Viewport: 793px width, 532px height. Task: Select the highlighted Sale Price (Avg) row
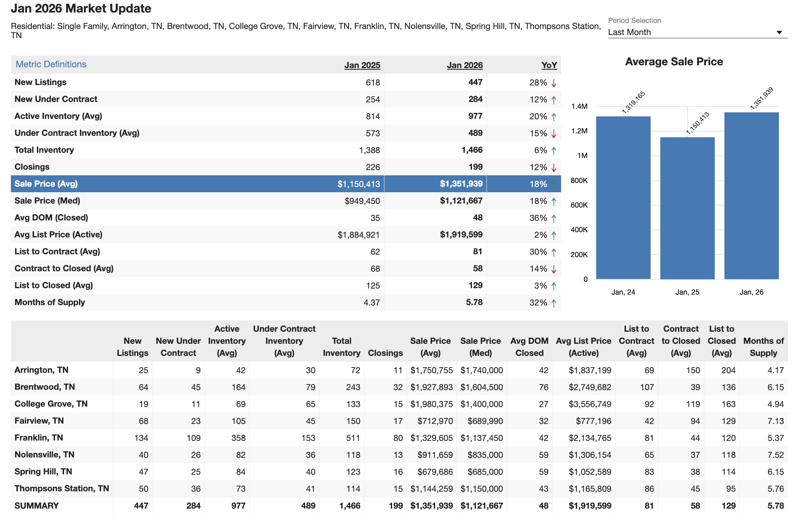click(46, 184)
